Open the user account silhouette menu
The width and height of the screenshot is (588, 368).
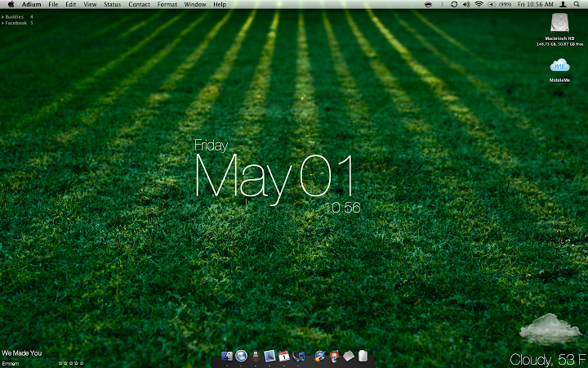click(x=563, y=5)
